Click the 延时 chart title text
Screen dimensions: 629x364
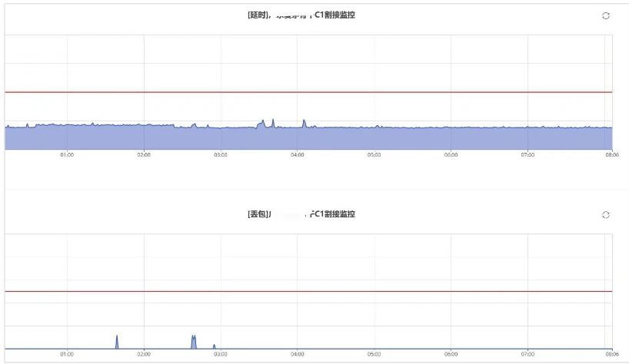301,15
